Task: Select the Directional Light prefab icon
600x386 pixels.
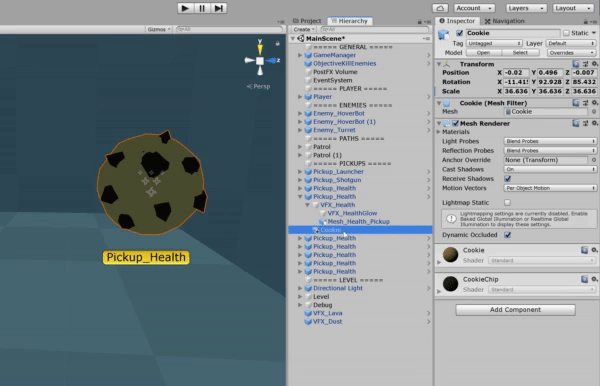Action: pos(308,288)
